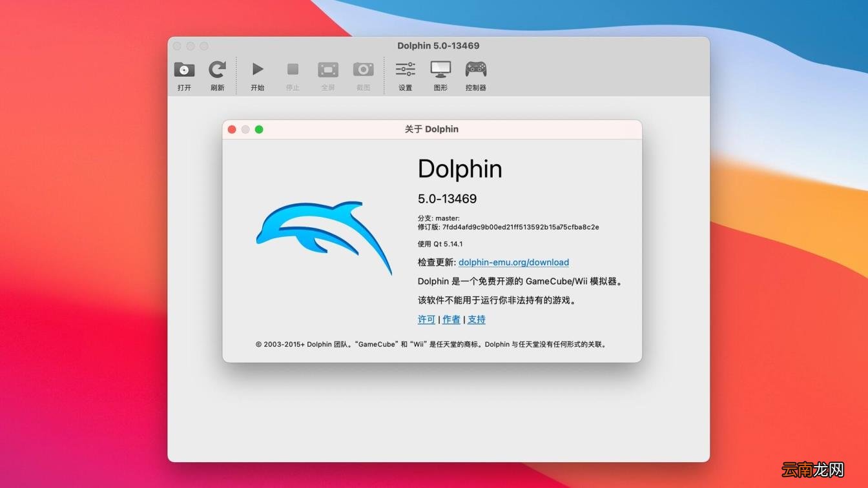Click the 关于 Dolphin dialog title bar
This screenshot has width=868, height=488.
click(432, 129)
